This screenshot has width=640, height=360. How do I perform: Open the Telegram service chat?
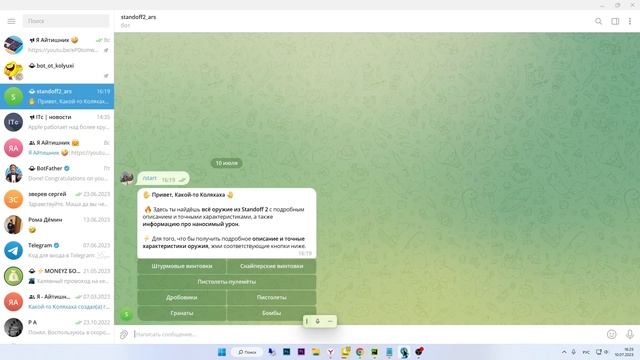pyautogui.click(x=57, y=250)
